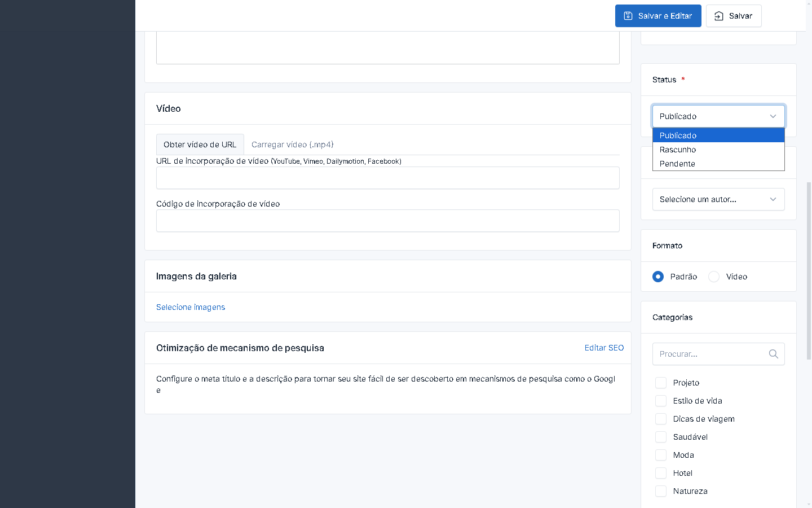Open the Editar SEO link

tap(604, 348)
